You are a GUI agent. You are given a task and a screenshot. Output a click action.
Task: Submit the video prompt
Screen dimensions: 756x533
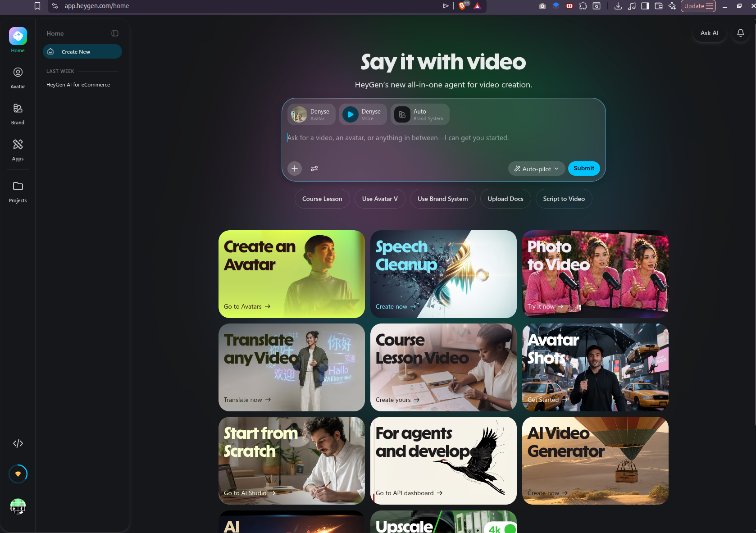coord(584,169)
